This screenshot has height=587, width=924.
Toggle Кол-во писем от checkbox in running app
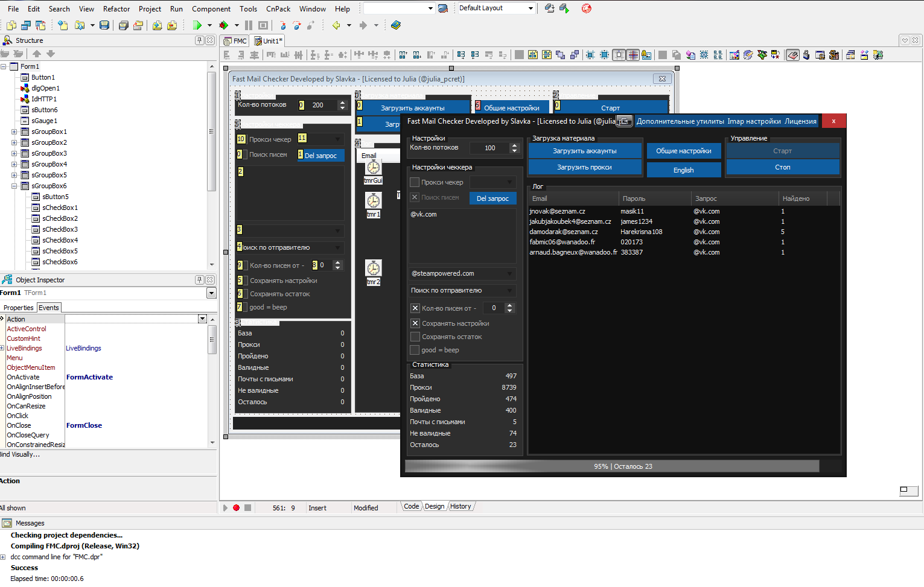pos(415,308)
